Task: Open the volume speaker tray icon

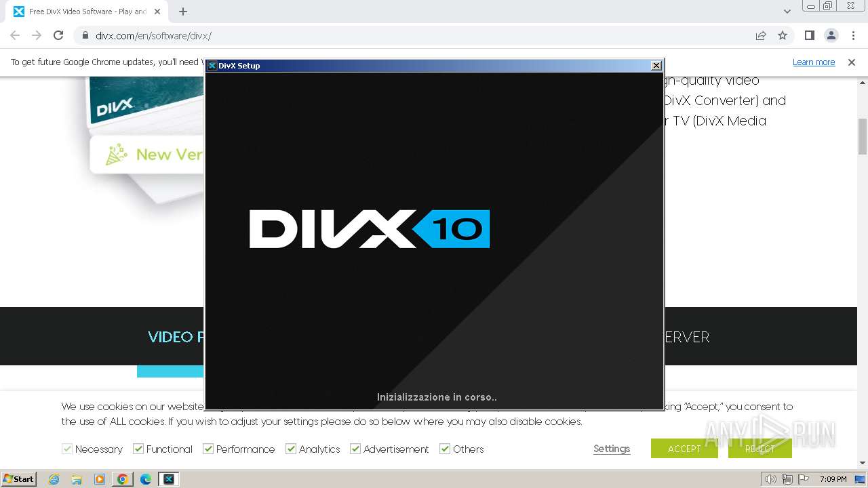Action: tap(772, 479)
